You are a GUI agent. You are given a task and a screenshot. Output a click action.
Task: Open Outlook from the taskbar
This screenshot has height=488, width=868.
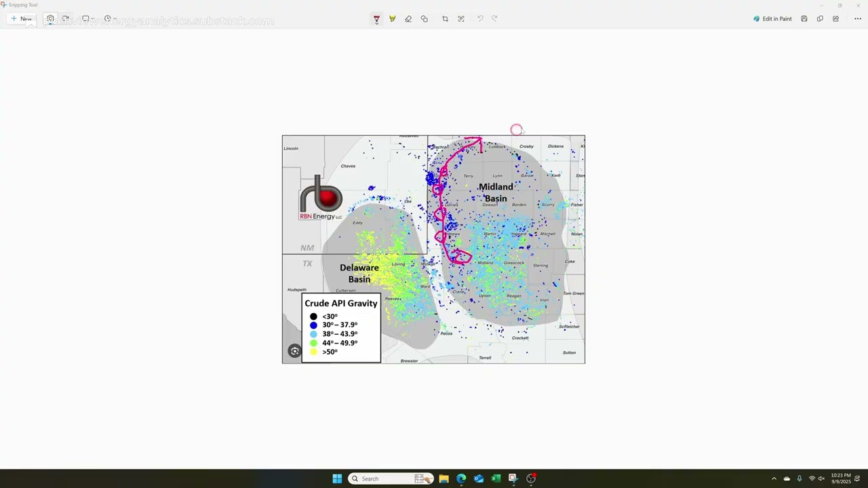point(479,479)
